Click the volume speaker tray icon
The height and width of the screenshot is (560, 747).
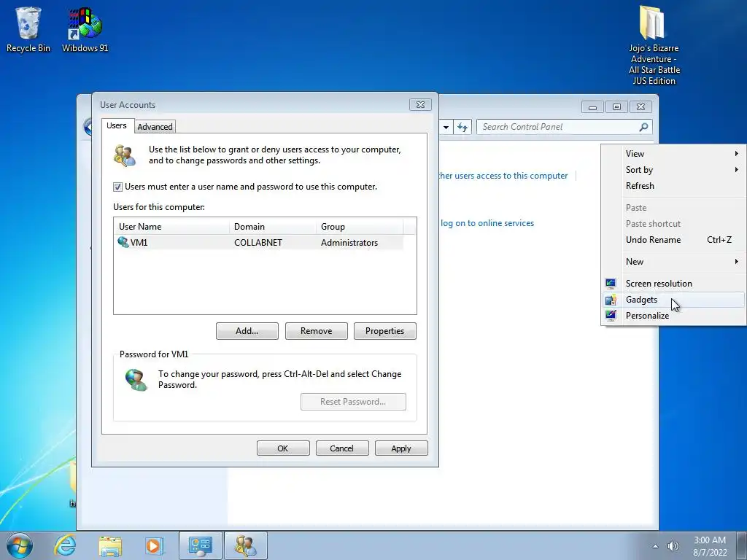[673, 546]
